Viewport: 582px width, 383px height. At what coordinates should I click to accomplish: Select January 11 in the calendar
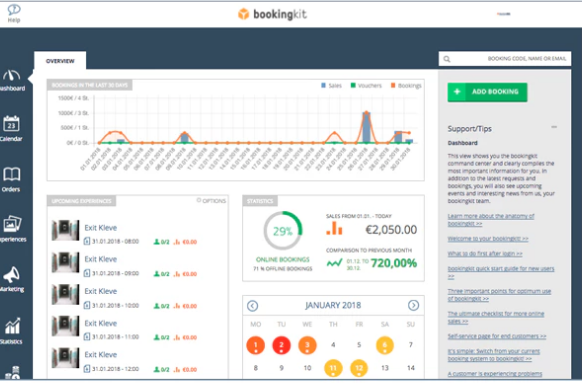(x=333, y=368)
